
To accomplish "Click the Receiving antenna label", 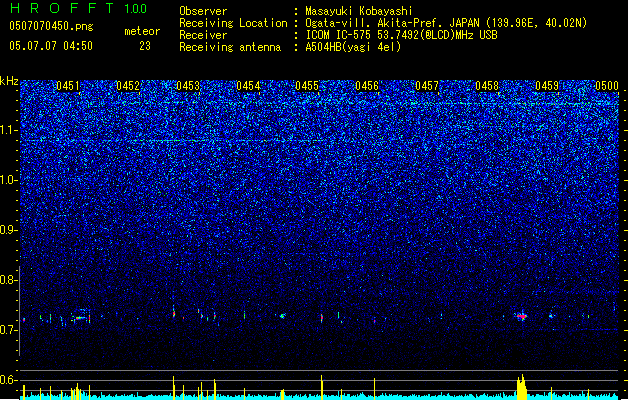I will click(230, 47).
